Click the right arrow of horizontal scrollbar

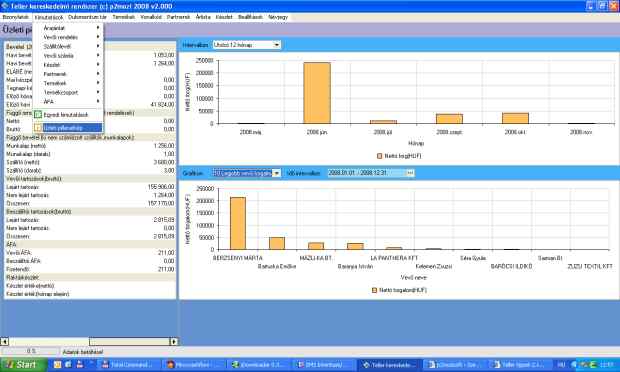pyautogui.click(x=174, y=341)
